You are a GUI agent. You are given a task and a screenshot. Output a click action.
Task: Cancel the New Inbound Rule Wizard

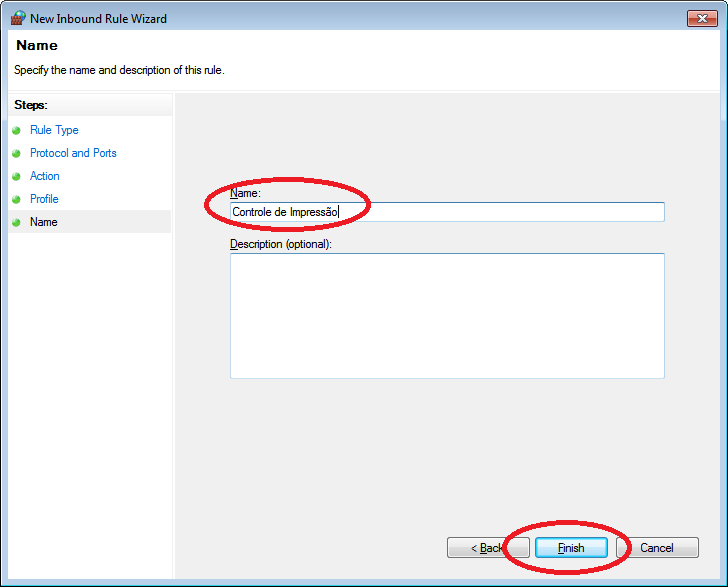(x=657, y=548)
